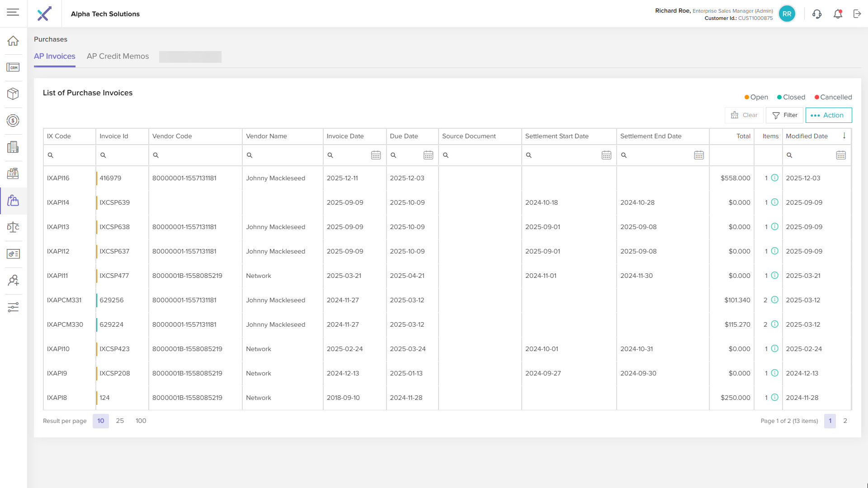The height and width of the screenshot is (488, 868).
Task: Go to page 2 of results
Action: click(845, 421)
